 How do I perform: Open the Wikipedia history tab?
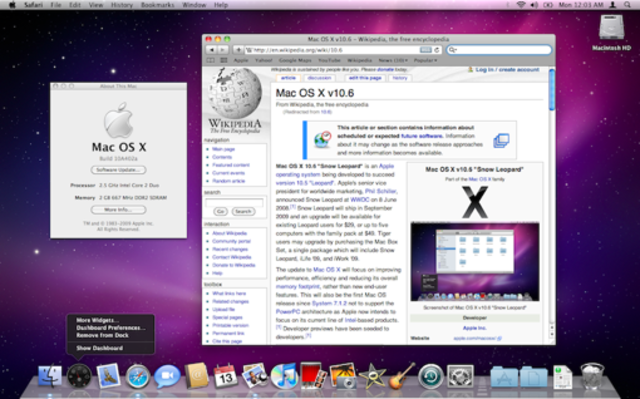[400, 78]
